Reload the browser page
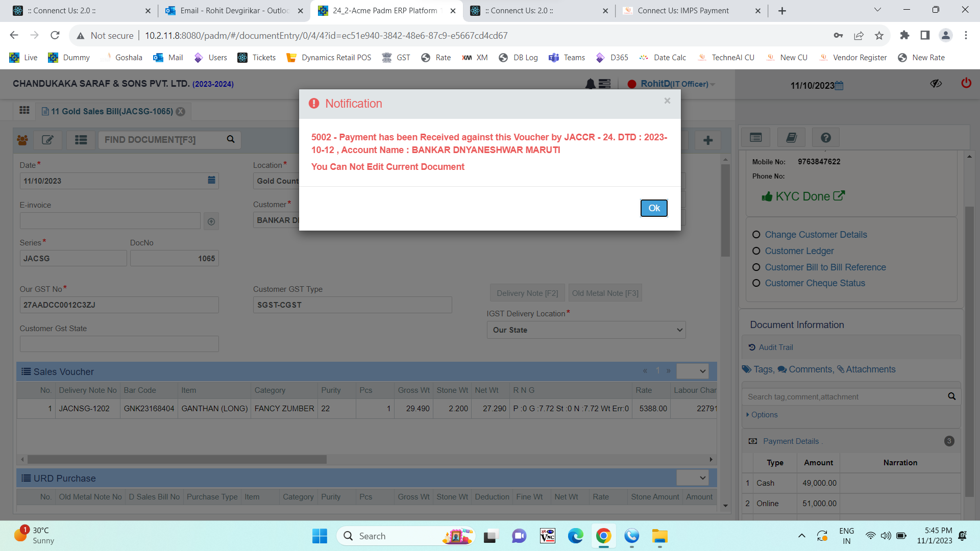Screen dimensions: 980x551 55,35
